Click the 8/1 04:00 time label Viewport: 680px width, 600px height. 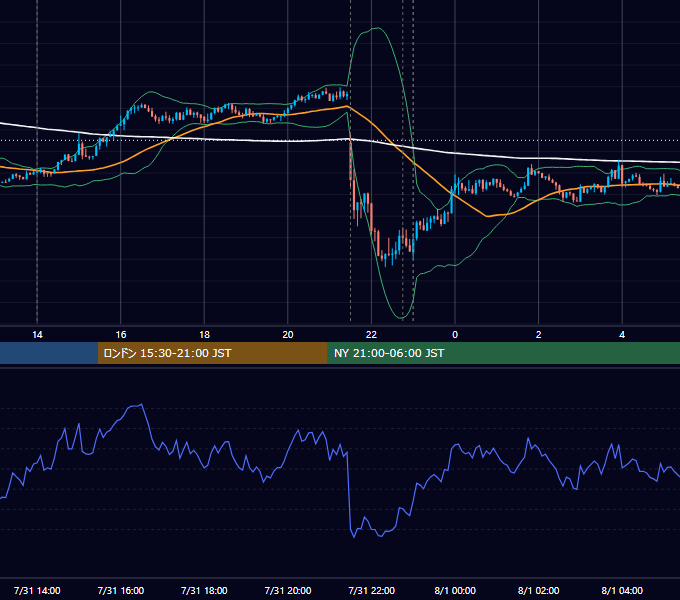[622, 590]
